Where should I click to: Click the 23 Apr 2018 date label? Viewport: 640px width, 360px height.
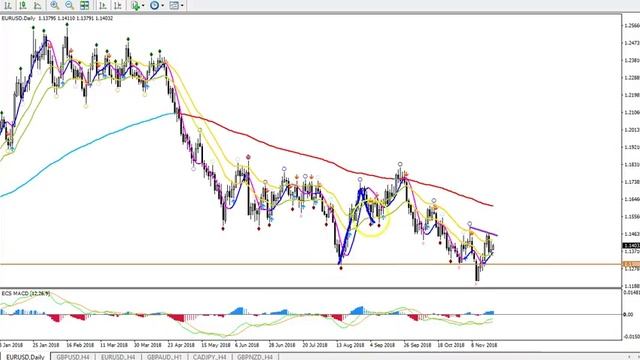click(181, 345)
